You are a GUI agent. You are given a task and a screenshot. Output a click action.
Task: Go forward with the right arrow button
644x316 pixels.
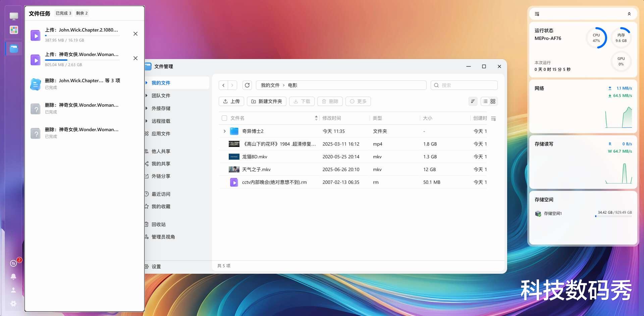pos(232,85)
